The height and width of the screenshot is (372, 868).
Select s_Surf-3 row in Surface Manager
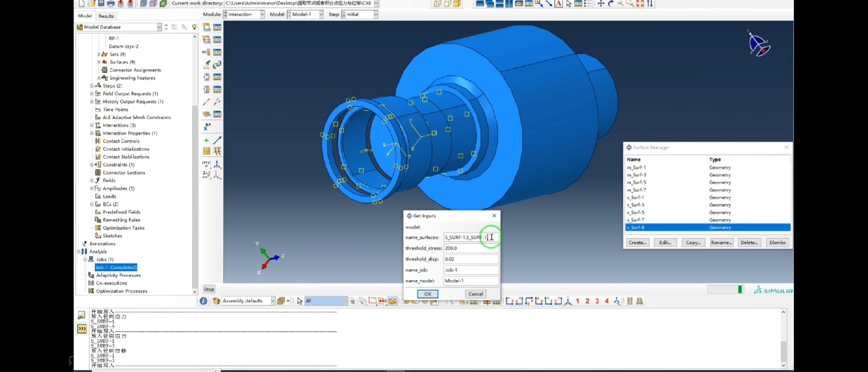(x=708, y=205)
